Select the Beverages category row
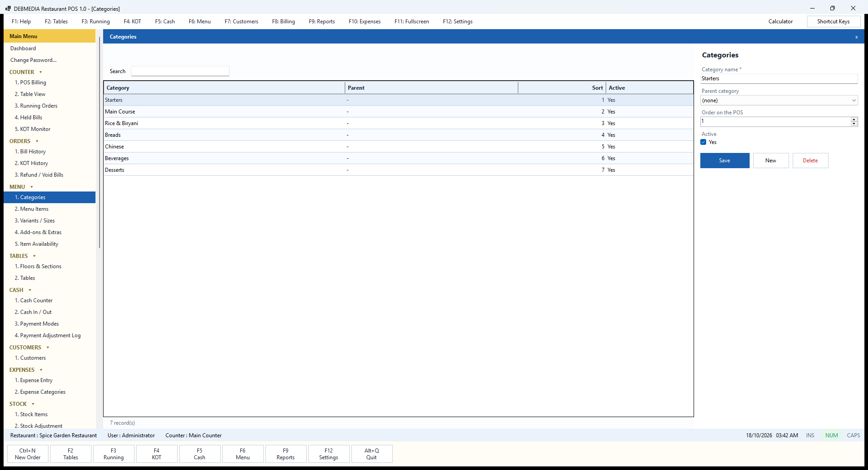 (x=399, y=158)
